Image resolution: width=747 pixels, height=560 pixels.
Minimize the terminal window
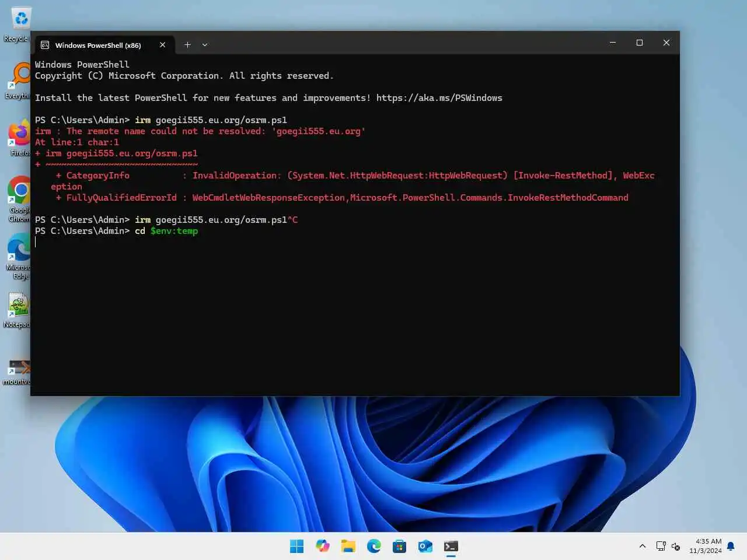[x=613, y=43]
